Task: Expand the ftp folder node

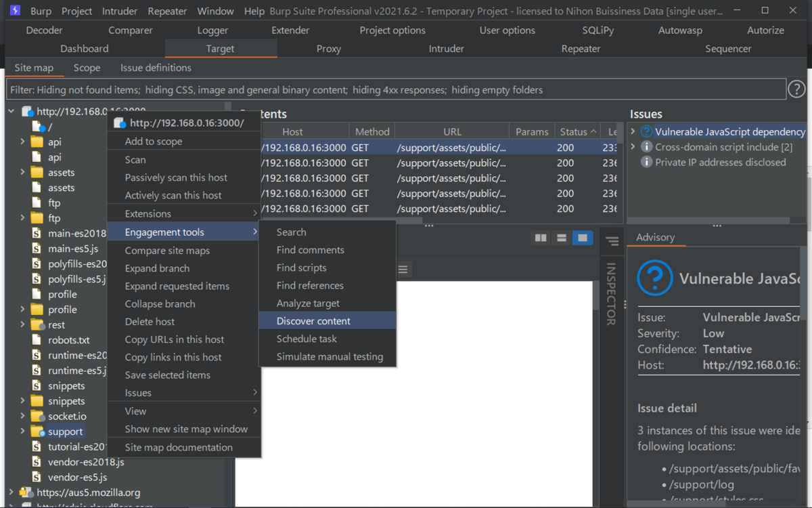Action: 22,218
